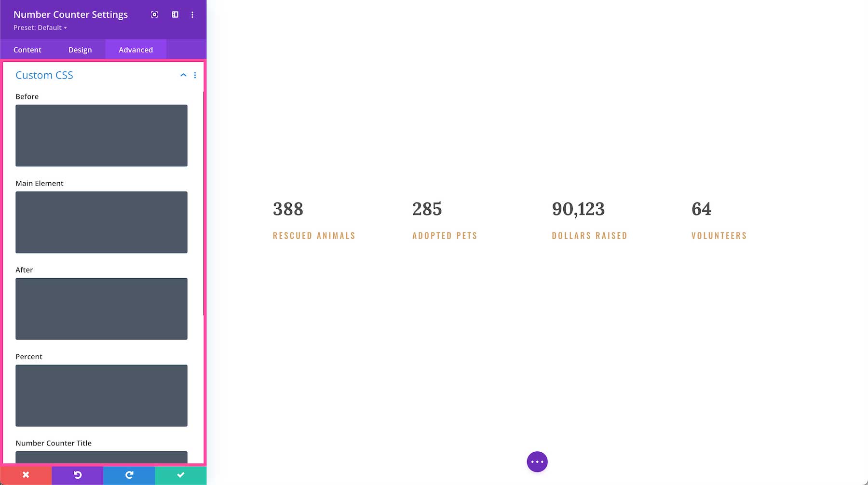Click the Main Element CSS input box
Image resolution: width=868 pixels, height=485 pixels.
coord(101,222)
